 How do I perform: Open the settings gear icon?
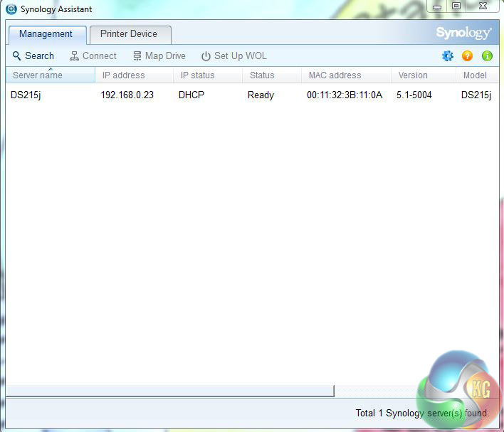tap(448, 56)
